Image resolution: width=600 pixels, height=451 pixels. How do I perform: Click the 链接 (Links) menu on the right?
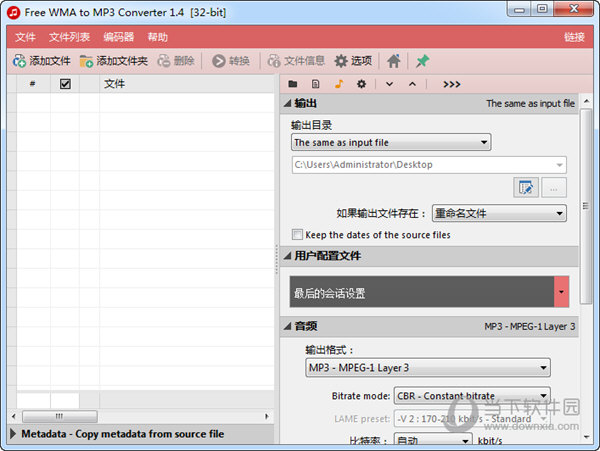574,37
